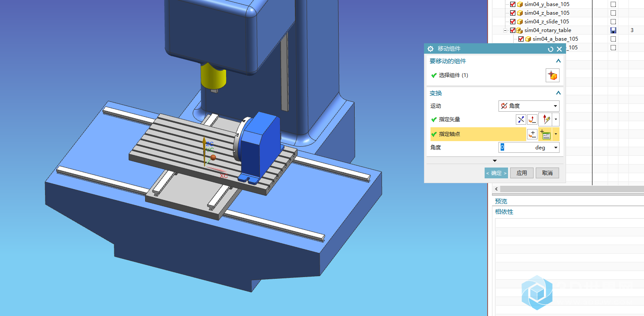The width and height of the screenshot is (644, 316).
Task: Open the point dialog icon for axis point
Action: coord(532,134)
